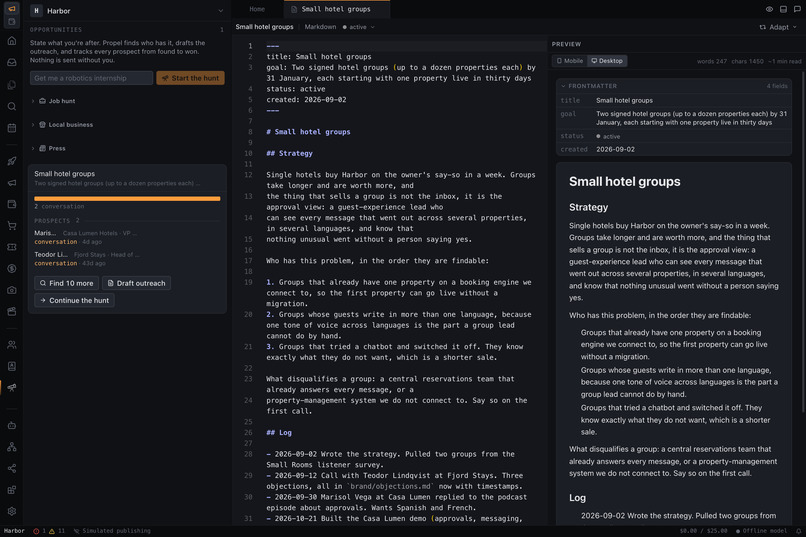Image resolution: width=806 pixels, height=537 pixels.
Task: Click the yellow warning count in status bar
Action: (57, 531)
